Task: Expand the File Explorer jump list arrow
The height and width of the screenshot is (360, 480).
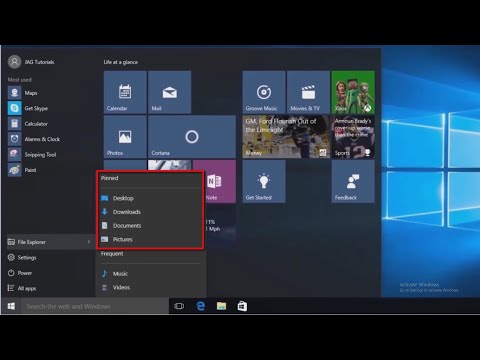Action: [x=89, y=242]
